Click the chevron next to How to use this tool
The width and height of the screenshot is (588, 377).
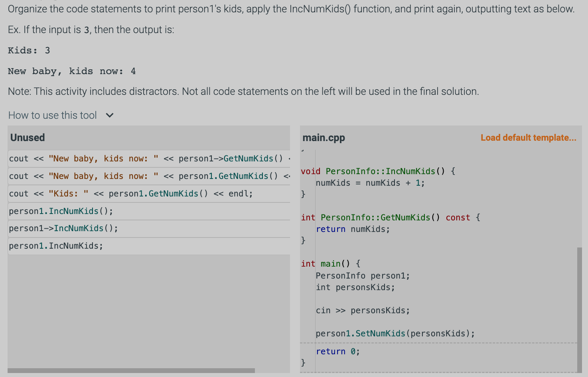click(x=110, y=115)
